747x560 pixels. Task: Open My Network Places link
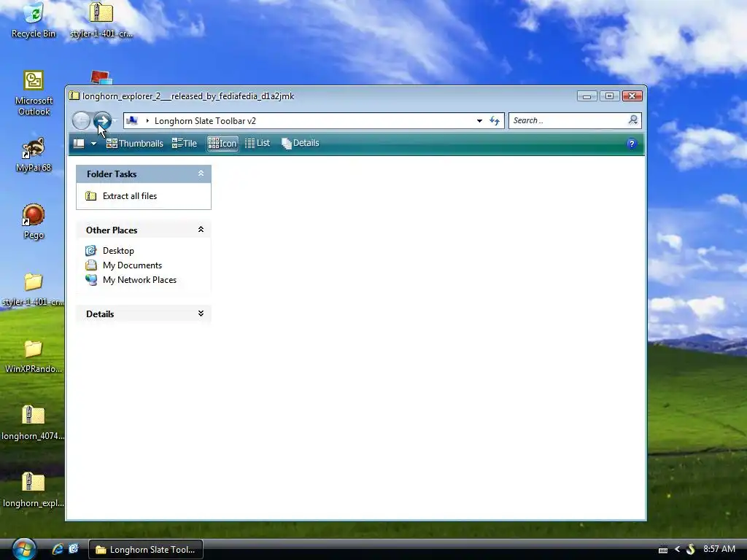click(x=139, y=280)
